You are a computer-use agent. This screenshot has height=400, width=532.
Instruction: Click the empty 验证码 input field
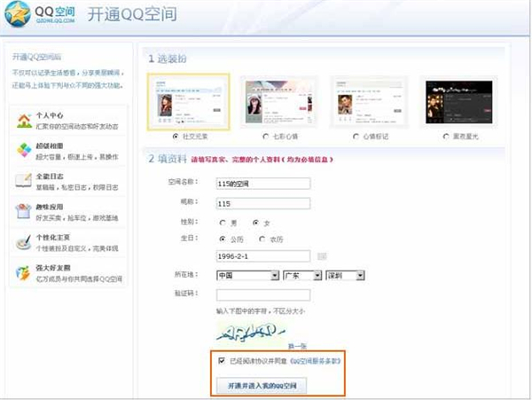tap(263, 294)
